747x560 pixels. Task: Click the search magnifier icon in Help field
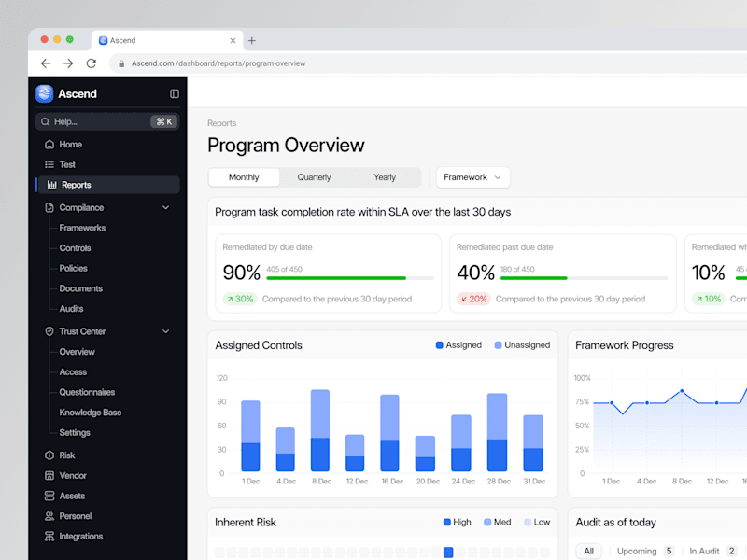coord(45,121)
